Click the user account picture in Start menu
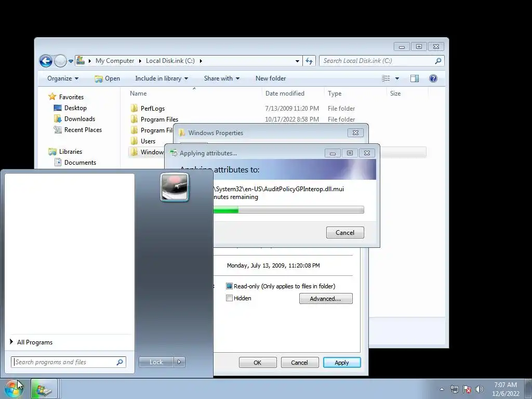 click(x=175, y=187)
